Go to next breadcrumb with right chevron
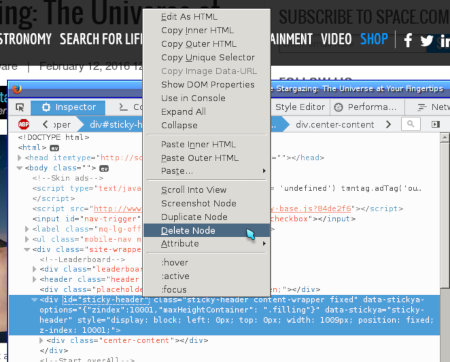Viewport: 450px width, 362px height. tap(388, 124)
